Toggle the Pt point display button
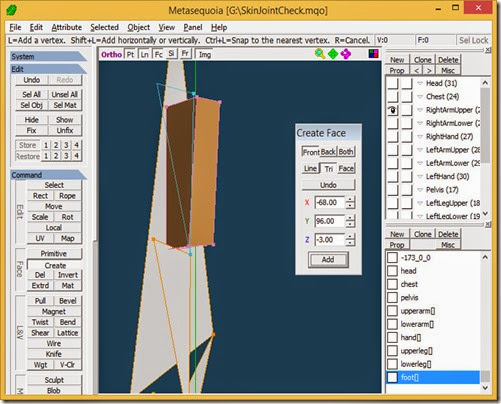 (x=130, y=54)
